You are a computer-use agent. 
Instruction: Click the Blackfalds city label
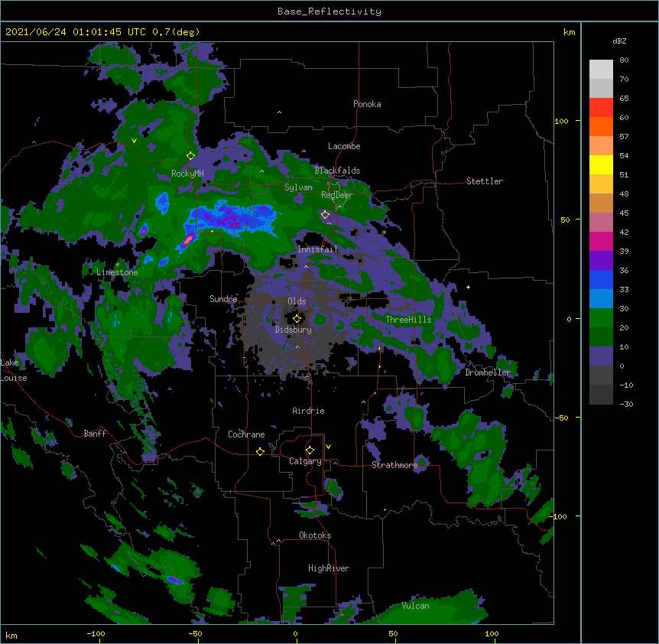337,171
